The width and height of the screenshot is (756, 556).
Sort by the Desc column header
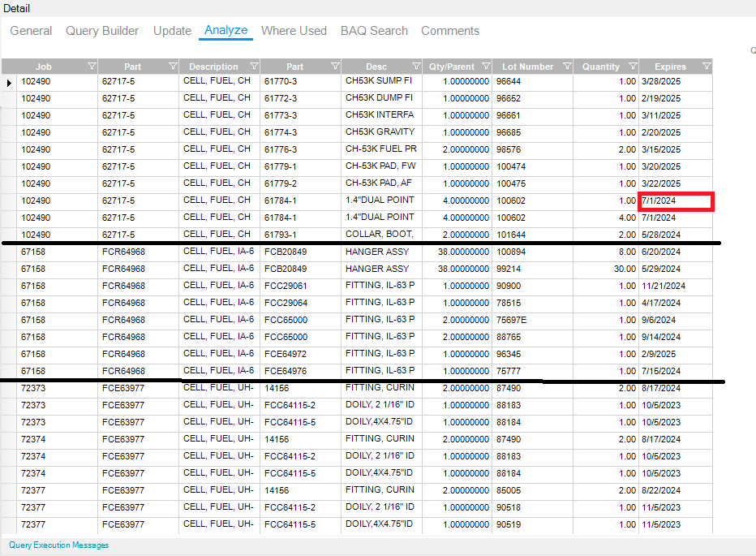(x=376, y=67)
